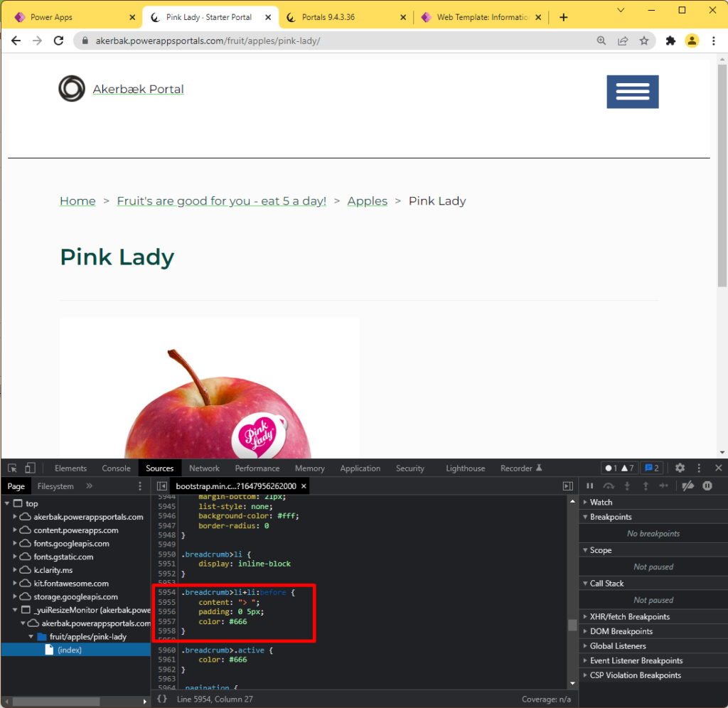Close the DevTools panel
728x708 pixels.
tap(718, 468)
